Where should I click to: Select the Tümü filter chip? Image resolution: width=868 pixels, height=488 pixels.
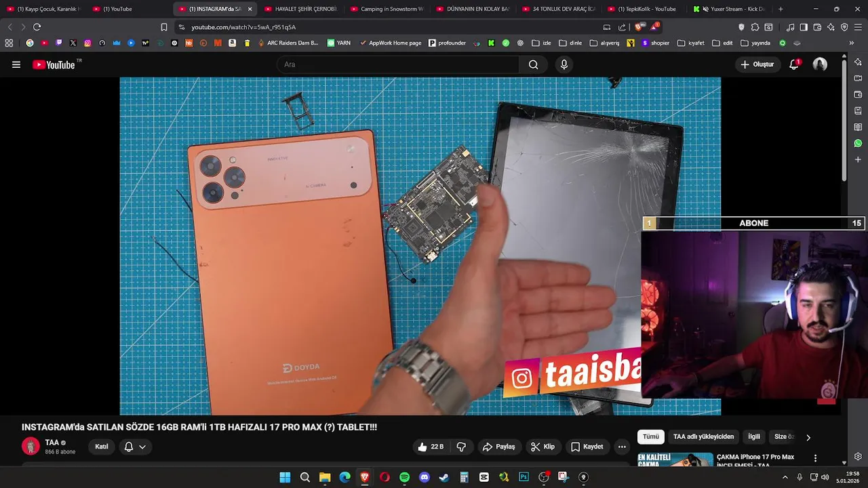pyautogui.click(x=650, y=437)
